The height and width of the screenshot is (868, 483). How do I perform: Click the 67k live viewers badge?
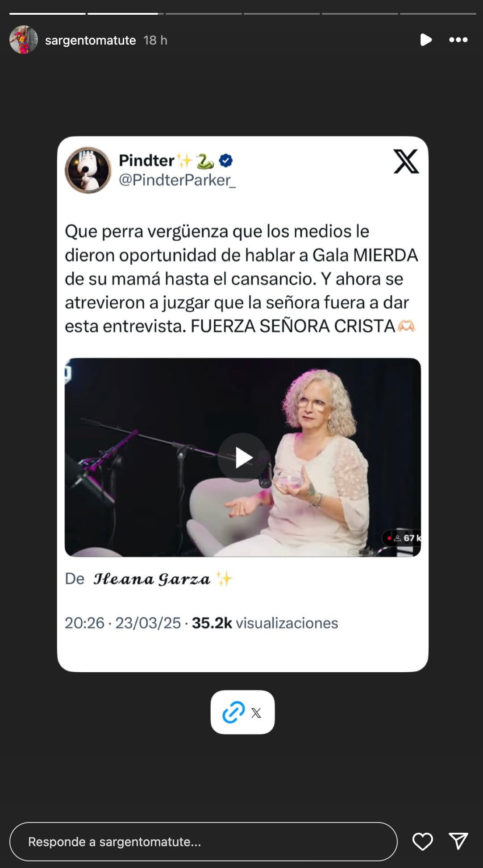tap(403, 538)
